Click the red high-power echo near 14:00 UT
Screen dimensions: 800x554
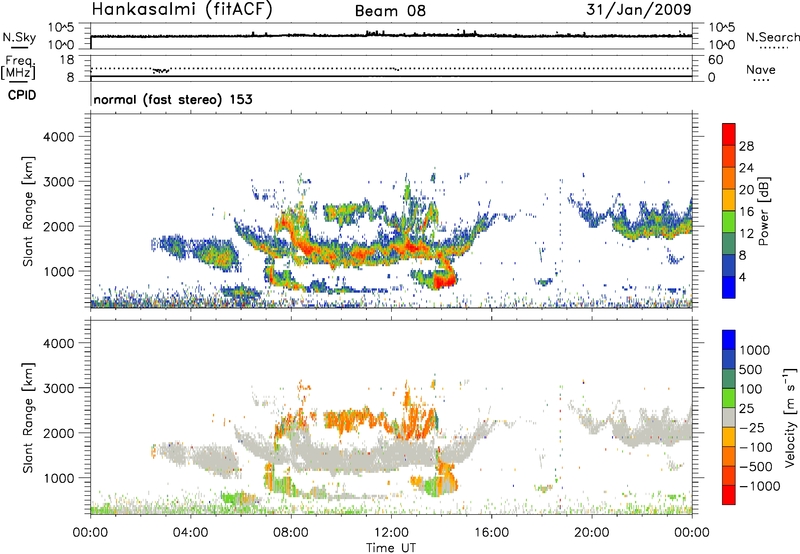pyautogui.click(x=443, y=280)
